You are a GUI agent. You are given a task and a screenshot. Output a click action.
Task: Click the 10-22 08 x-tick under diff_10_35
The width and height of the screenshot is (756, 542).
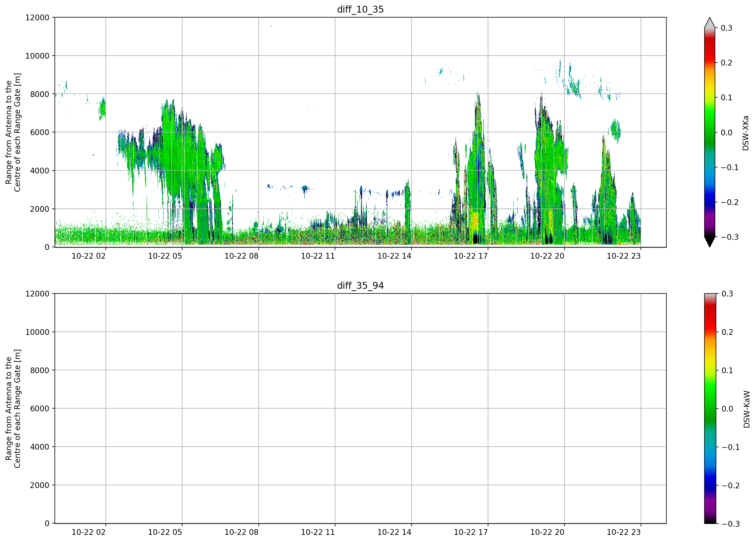click(241, 256)
